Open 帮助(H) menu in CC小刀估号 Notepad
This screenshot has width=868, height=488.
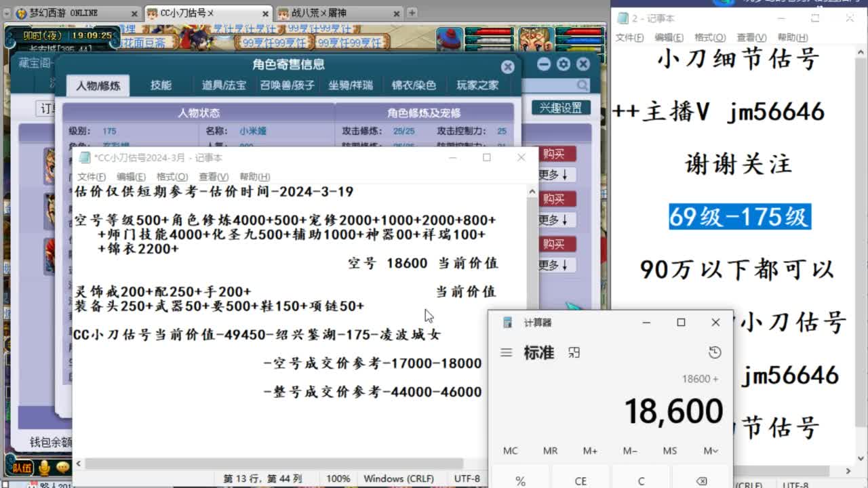click(x=255, y=177)
